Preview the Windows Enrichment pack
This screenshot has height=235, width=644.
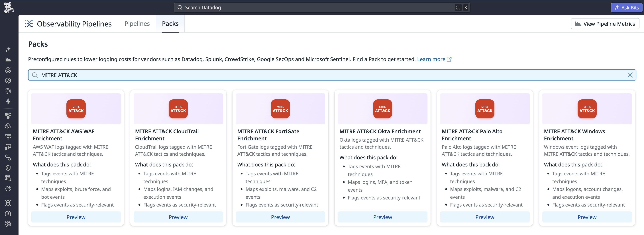pos(587,217)
